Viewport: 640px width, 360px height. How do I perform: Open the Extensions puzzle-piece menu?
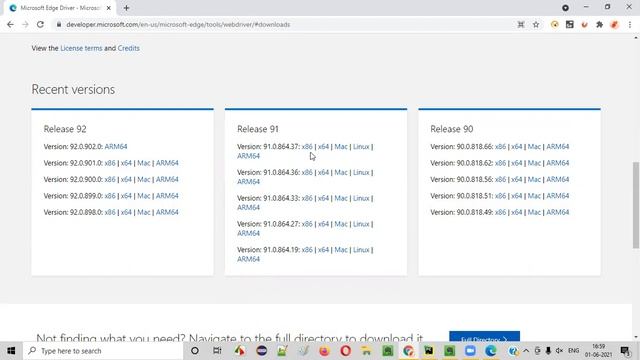tap(599, 24)
